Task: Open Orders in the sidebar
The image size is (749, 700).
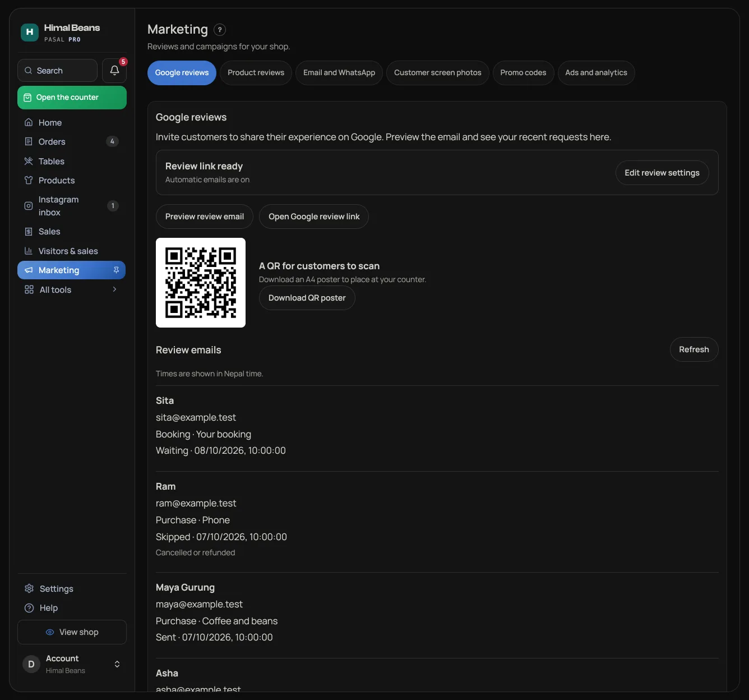Action: 72,141
